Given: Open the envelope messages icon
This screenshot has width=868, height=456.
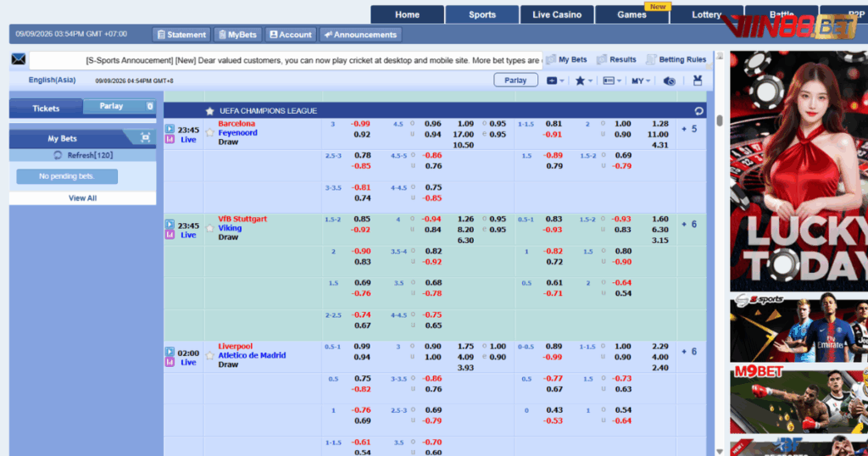Looking at the screenshot, I should click(x=19, y=59).
